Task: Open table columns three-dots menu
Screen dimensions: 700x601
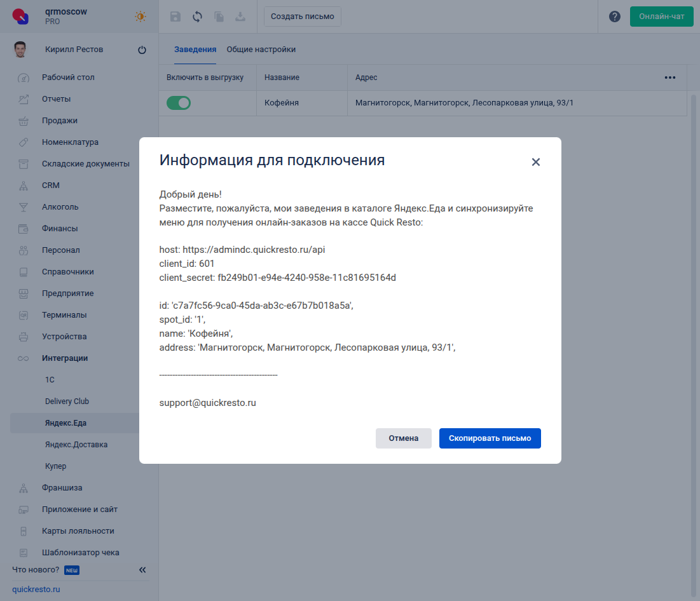Action: (x=669, y=78)
